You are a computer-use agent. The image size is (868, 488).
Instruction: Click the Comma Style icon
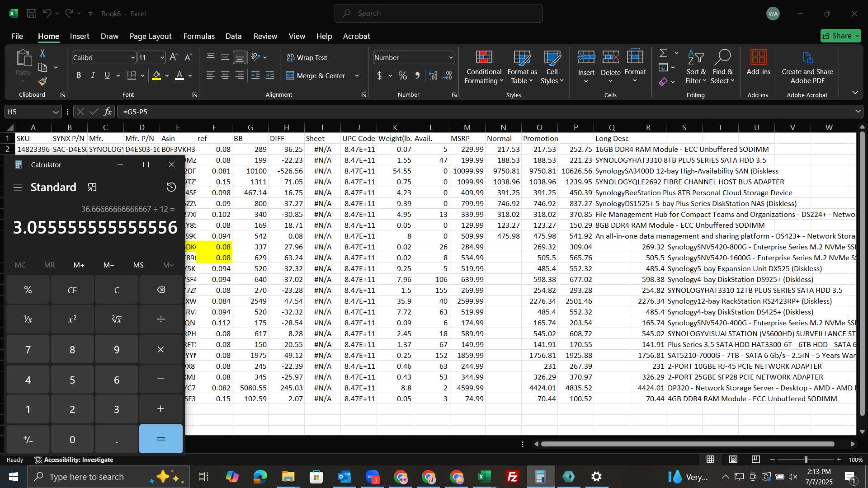tap(417, 75)
